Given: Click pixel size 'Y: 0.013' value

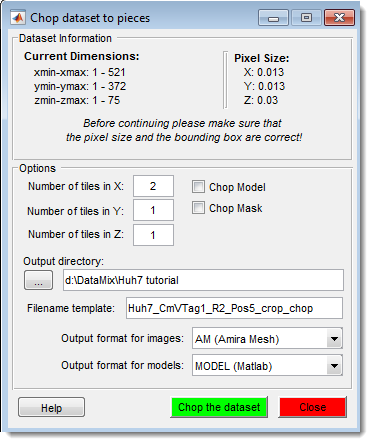Looking at the screenshot, I should coord(264,86).
